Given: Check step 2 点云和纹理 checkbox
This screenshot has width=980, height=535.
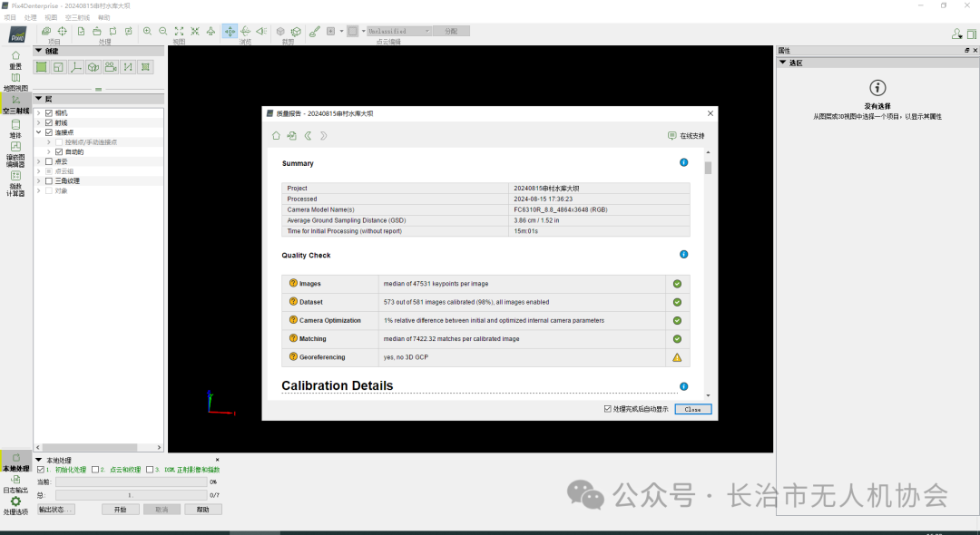Looking at the screenshot, I should 95,470.
